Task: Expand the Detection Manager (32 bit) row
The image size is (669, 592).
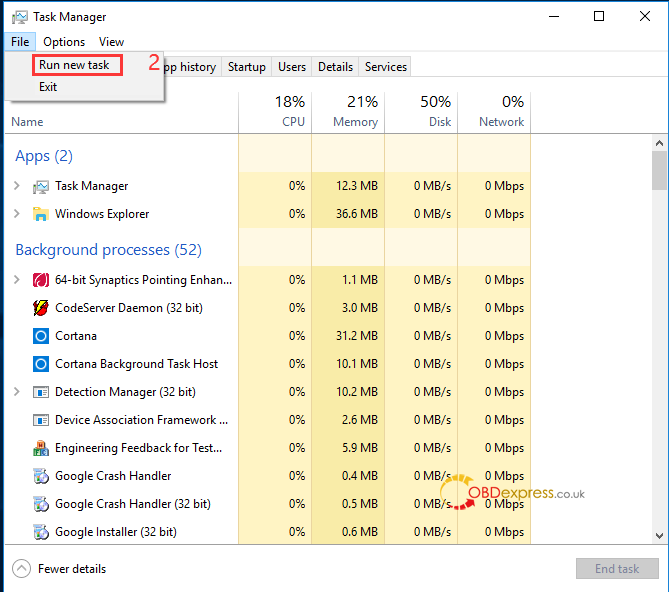Action: (x=17, y=392)
